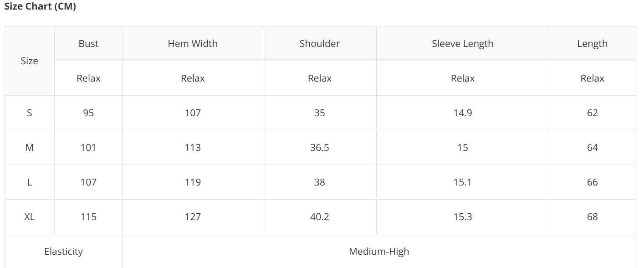
Task: Click the Relax subheader under Shoulder
Action: tap(320, 78)
